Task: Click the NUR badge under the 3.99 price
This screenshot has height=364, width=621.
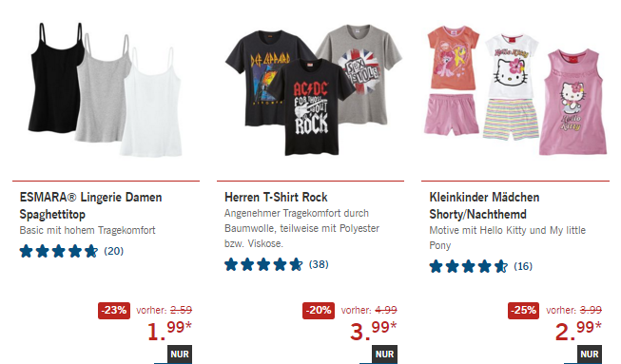Action: pos(384,354)
